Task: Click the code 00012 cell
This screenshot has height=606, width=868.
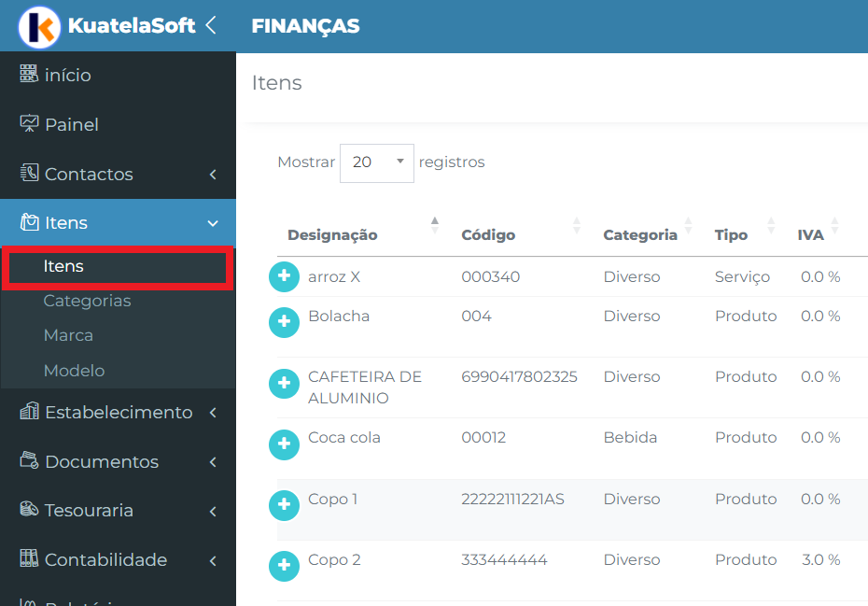Action: tap(483, 438)
